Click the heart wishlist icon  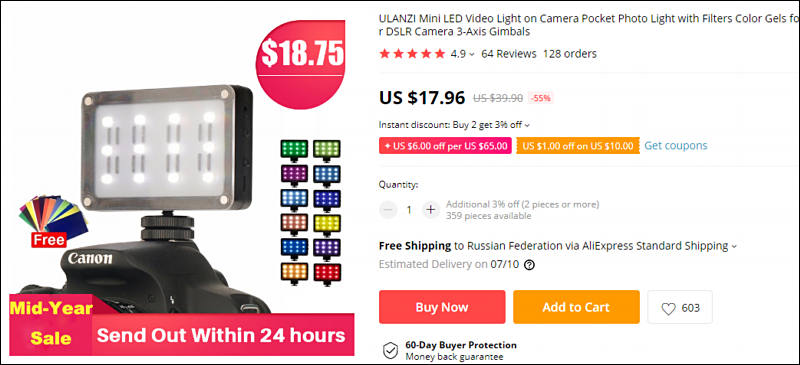point(668,308)
